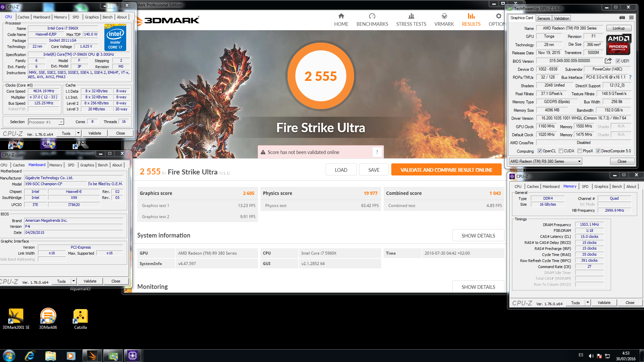This screenshot has width=644, height=362.
Task: Click Validate in CPU-Z CPU window
Action: point(95,133)
